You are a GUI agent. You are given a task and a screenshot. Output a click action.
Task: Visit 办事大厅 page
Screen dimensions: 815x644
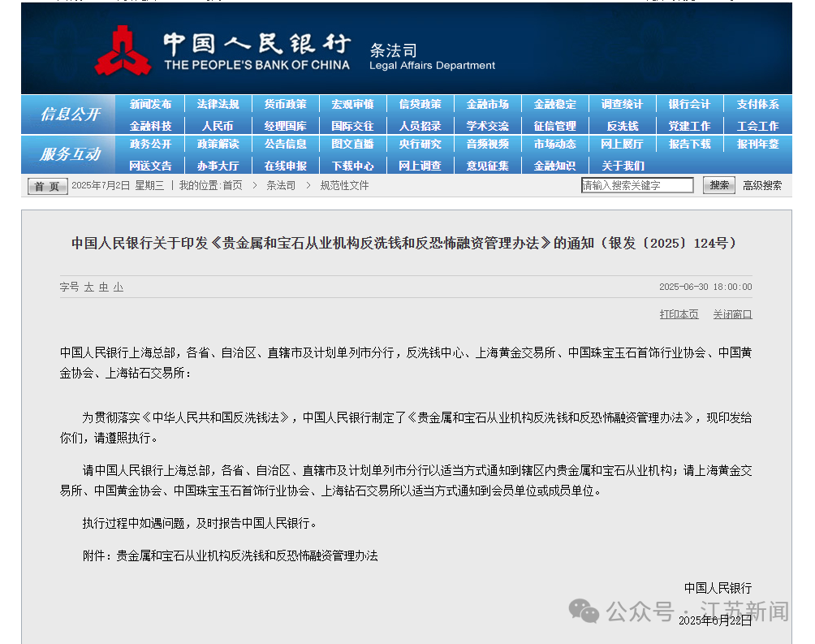tap(218, 166)
